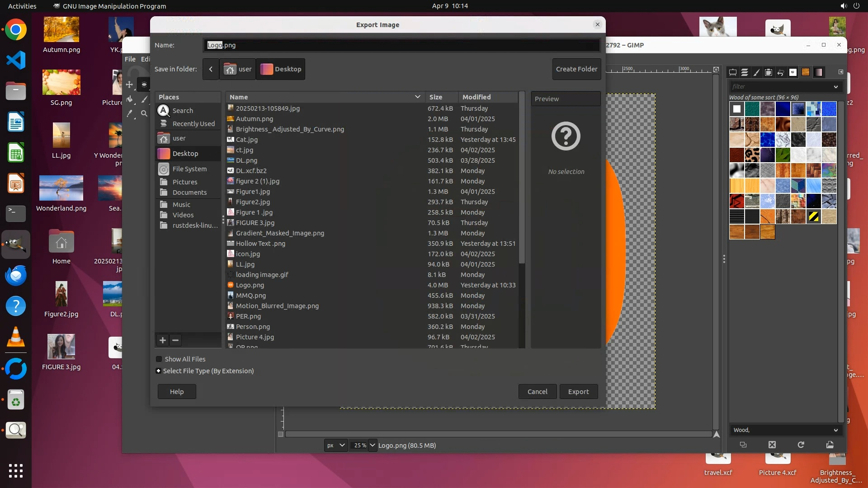868x488 pixels.
Task: Add bookmark with the plus icon
Action: tap(163, 340)
